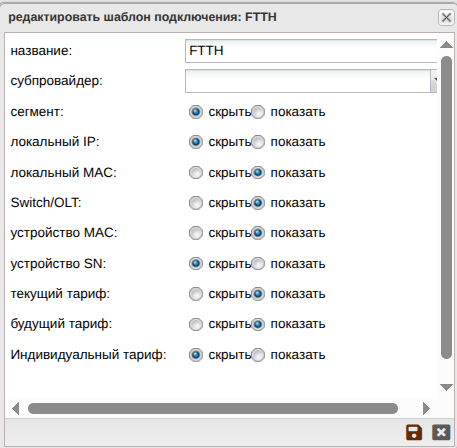Click the название field containing FTTH
The width and height of the screenshot is (457, 448).
[x=311, y=51]
